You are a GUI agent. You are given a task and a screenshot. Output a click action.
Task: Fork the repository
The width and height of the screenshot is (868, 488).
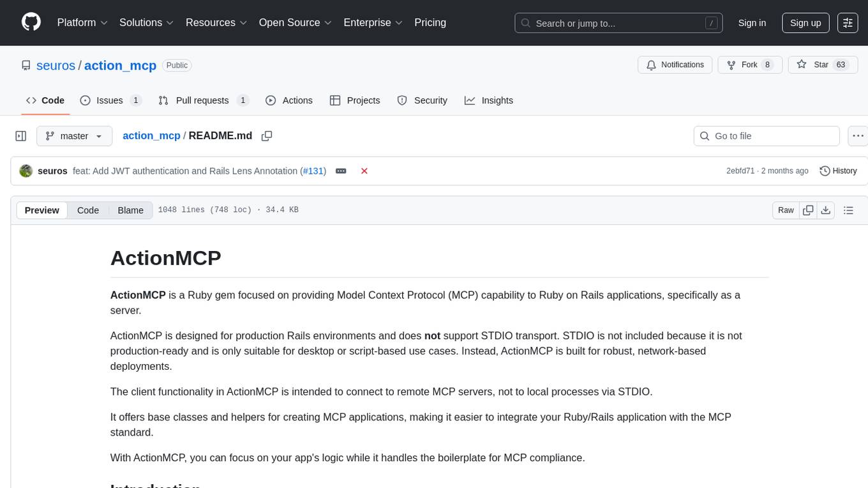pyautogui.click(x=749, y=65)
